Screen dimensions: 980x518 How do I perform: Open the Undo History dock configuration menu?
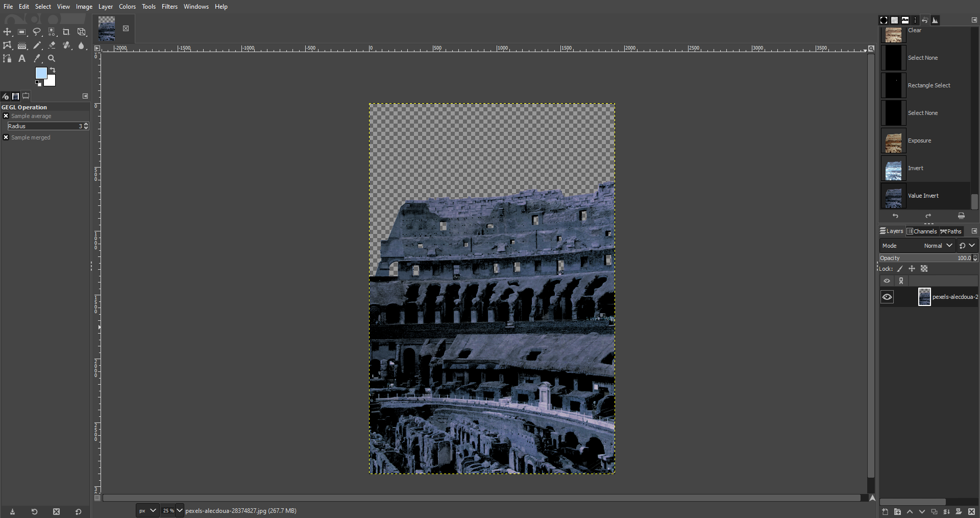pyautogui.click(x=974, y=20)
